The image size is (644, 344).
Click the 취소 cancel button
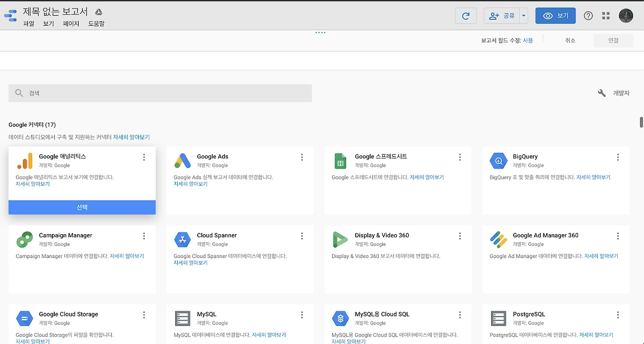click(x=570, y=40)
